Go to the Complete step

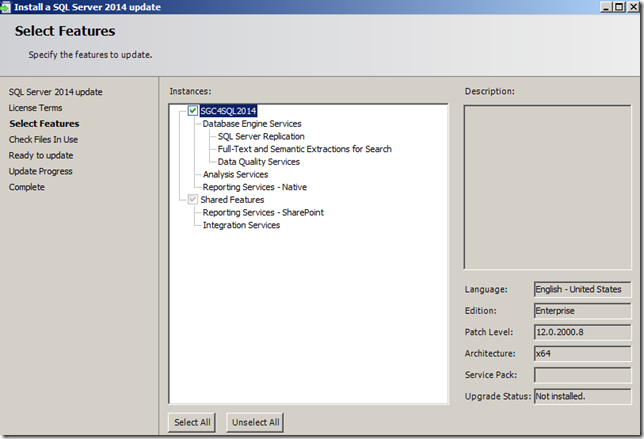click(x=27, y=187)
